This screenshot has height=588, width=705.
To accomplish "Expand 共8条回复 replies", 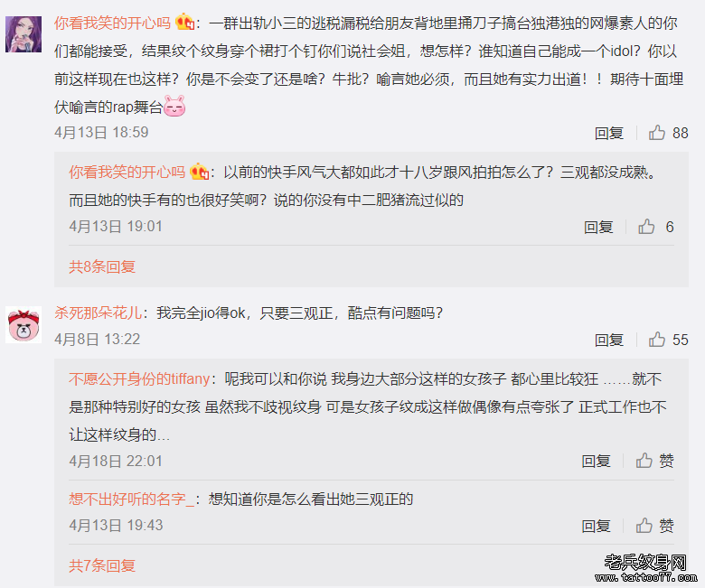I will 102,266.
